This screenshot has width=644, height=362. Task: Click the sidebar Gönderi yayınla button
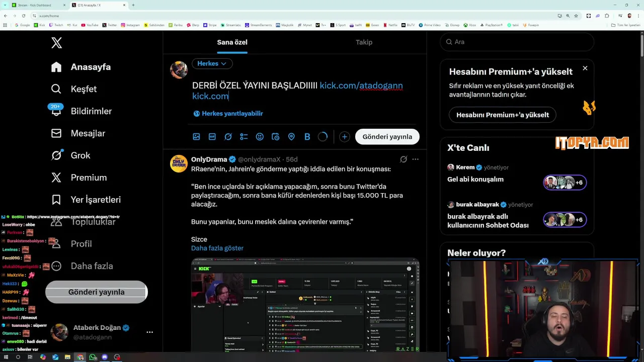click(x=96, y=292)
